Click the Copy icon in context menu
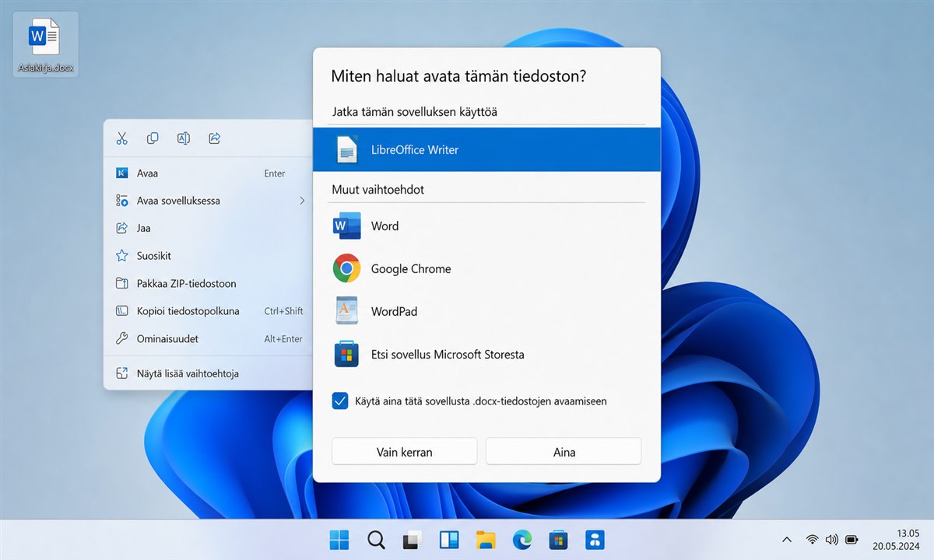The height and width of the screenshot is (560, 934). (153, 138)
